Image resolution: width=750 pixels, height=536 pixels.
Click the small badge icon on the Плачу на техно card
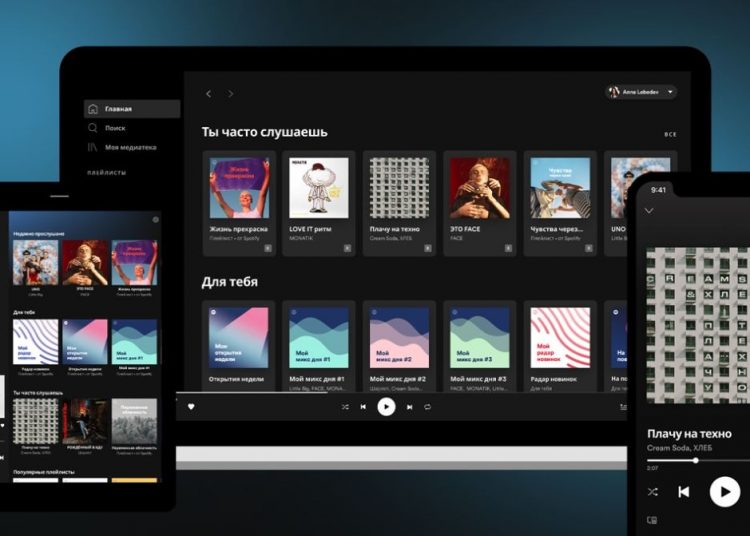point(428,248)
